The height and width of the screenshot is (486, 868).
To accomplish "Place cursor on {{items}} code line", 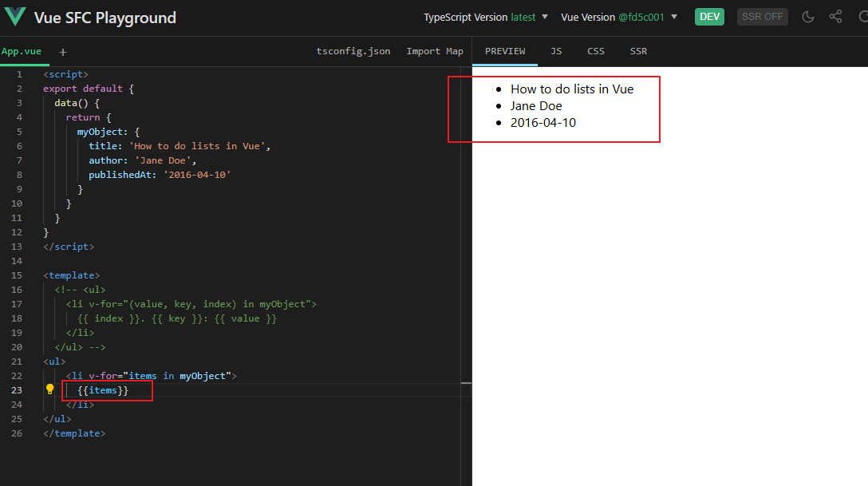I will pos(103,390).
